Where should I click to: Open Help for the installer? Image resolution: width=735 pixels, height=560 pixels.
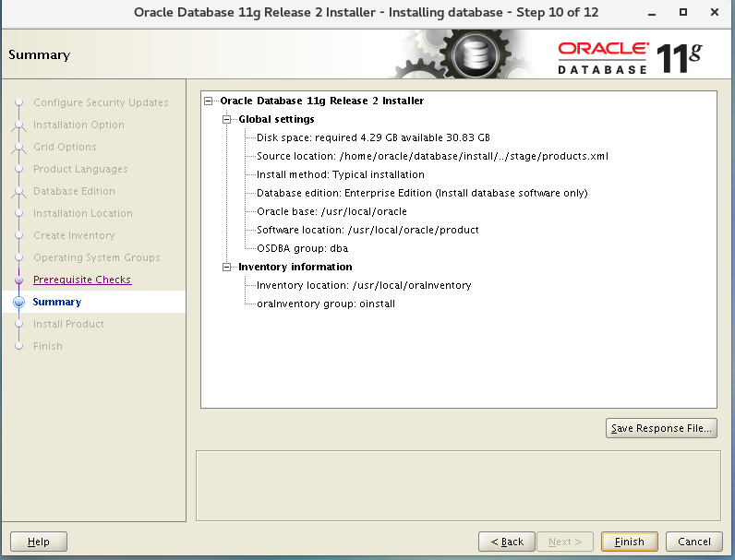(x=39, y=542)
